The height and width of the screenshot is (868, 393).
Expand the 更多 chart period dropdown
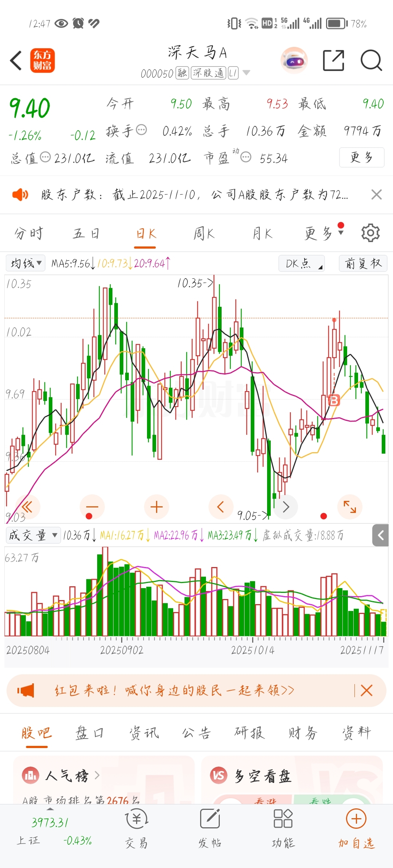324,233
